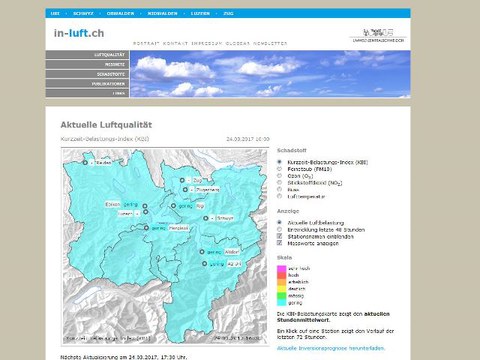Click the magenta 'sehr hoch' scale swatch
The width and height of the screenshot is (480, 360).
[x=282, y=269]
